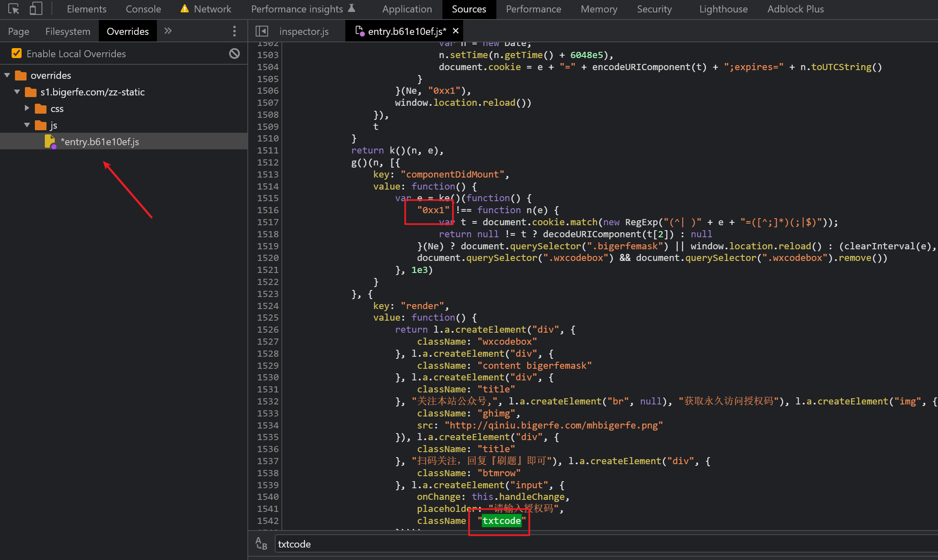Screen dimensions: 938x560
Task: Click the Network tab warning icon
Action: [x=185, y=9]
